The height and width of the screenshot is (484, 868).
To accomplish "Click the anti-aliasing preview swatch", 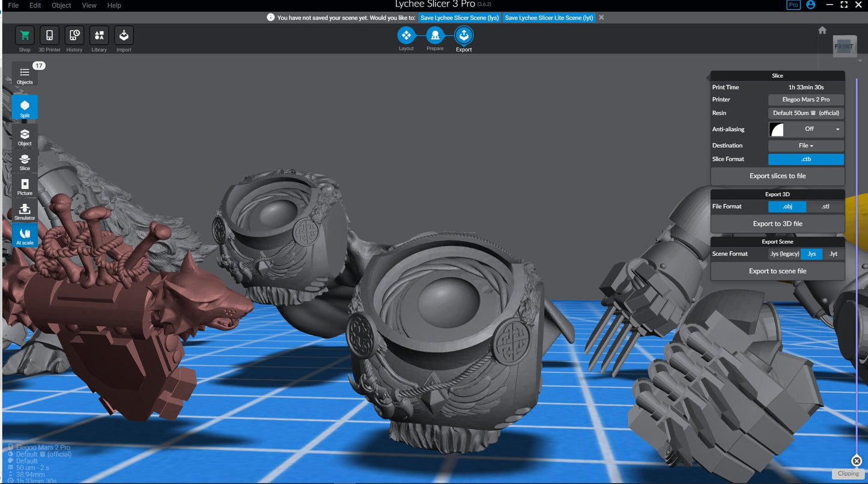I will pos(777,129).
